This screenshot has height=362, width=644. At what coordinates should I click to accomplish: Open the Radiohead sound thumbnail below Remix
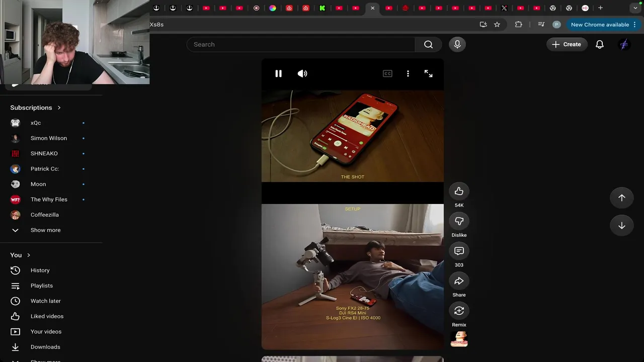point(459,339)
